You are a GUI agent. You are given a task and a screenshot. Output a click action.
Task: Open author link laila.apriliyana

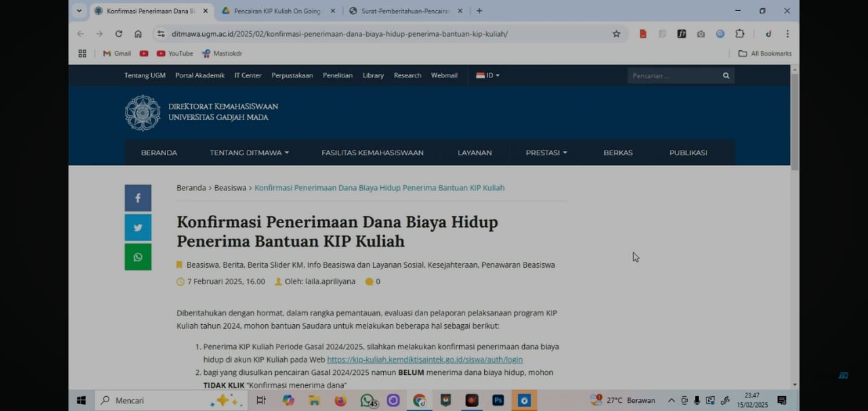click(x=330, y=281)
